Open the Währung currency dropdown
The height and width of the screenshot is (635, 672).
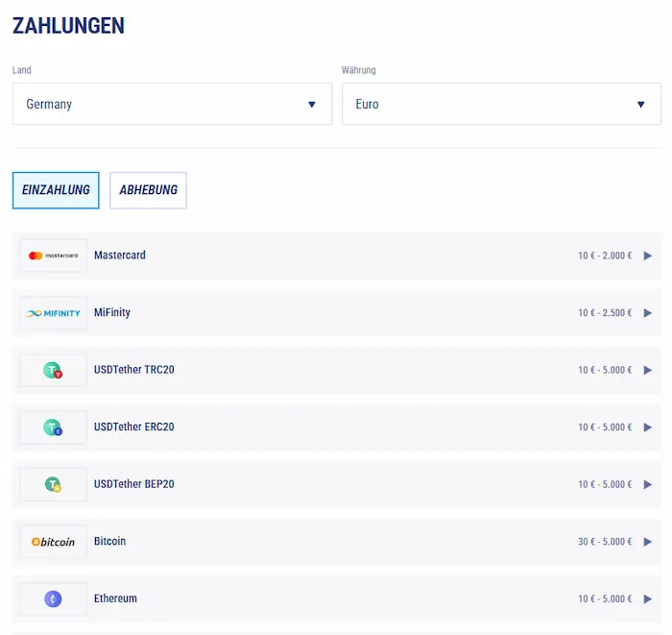[501, 104]
